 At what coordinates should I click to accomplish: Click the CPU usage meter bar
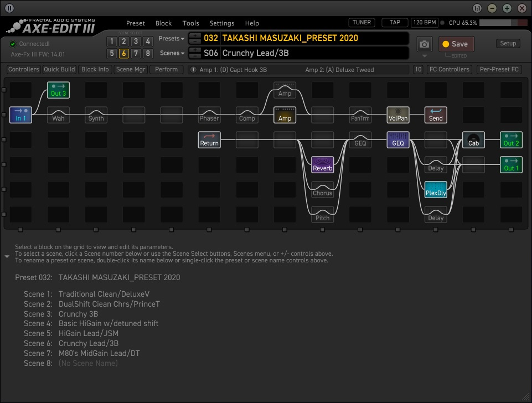503,23
